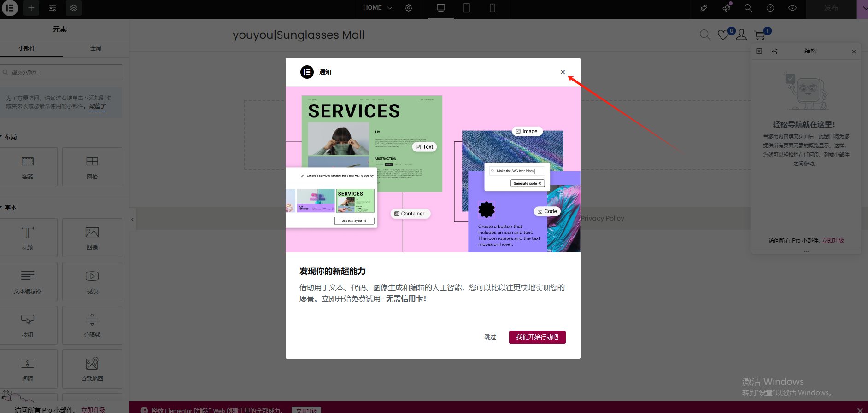Focus the widget search field
Viewport: 868px width, 413px height.
coord(61,72)
